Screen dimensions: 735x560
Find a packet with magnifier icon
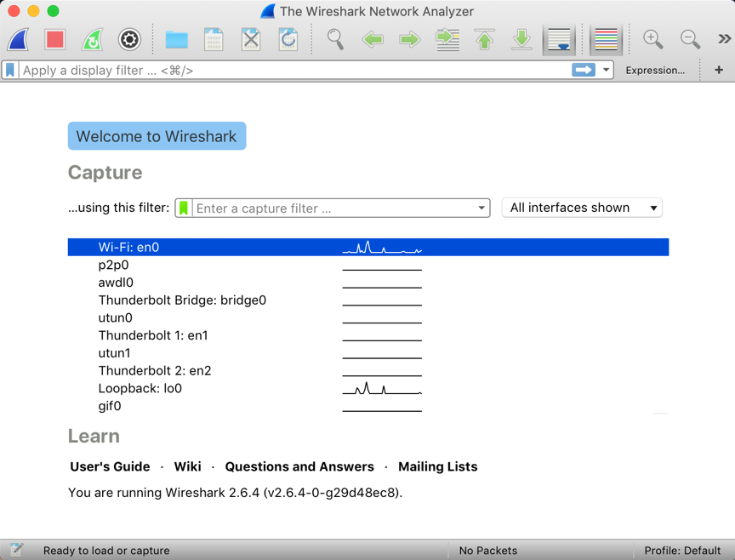click(x=336, y=39)
